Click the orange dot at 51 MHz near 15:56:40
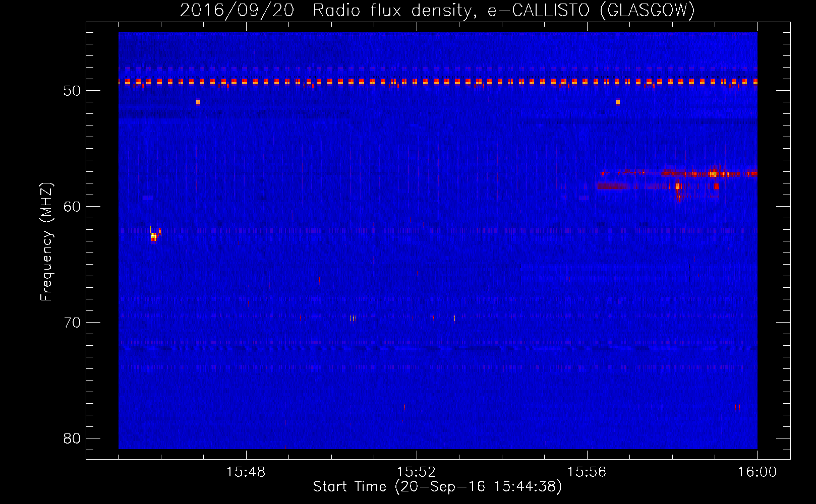The image size is (816, 504). click(x=618, y=102)
